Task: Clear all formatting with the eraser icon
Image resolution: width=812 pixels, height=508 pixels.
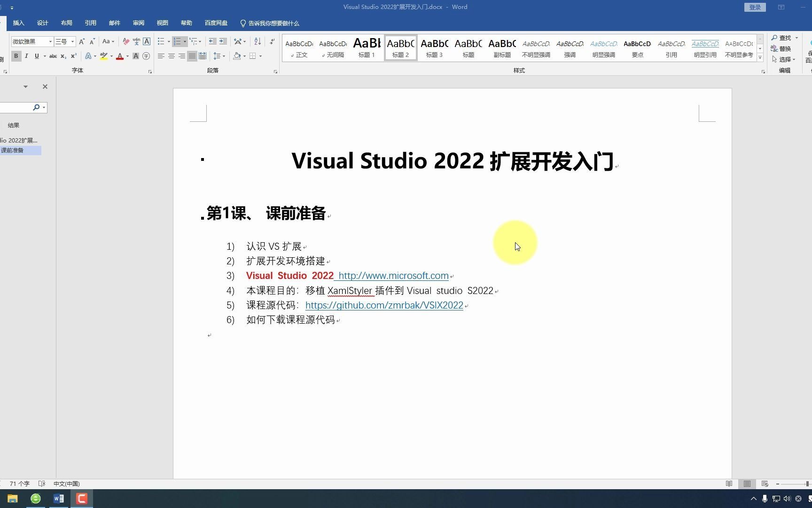Action: [x=126, y=41]
